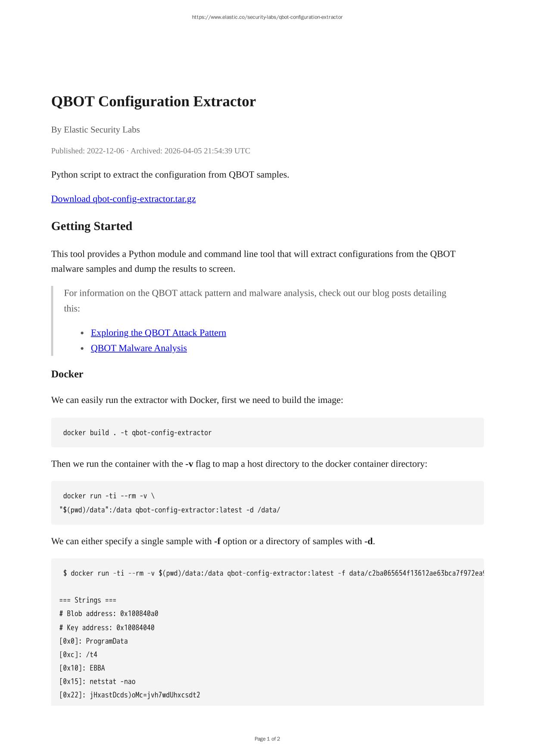Click the Docker section heading
Screen dimensions: 535x756
pos(67,374)
